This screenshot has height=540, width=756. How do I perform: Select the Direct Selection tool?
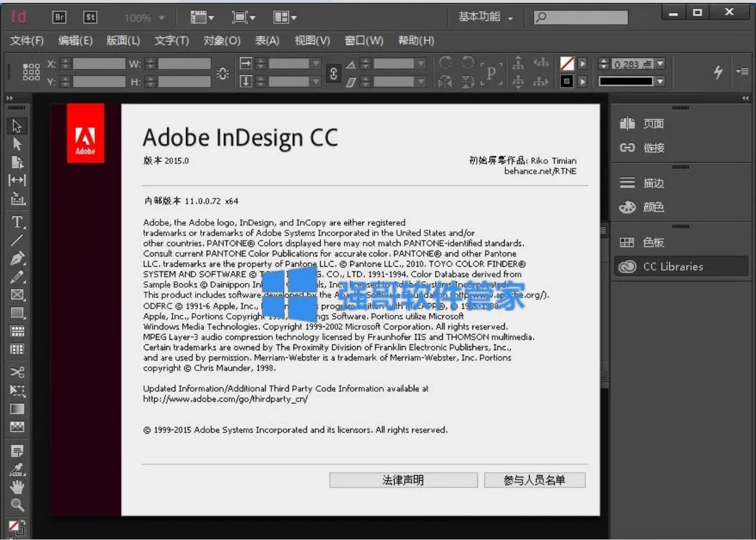[17, 144]
